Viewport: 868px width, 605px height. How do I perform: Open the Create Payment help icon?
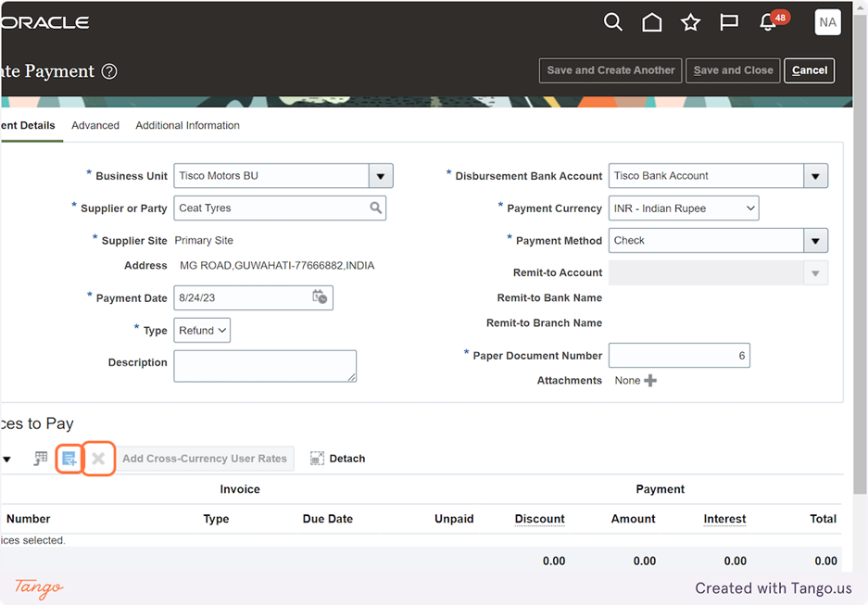109,71
